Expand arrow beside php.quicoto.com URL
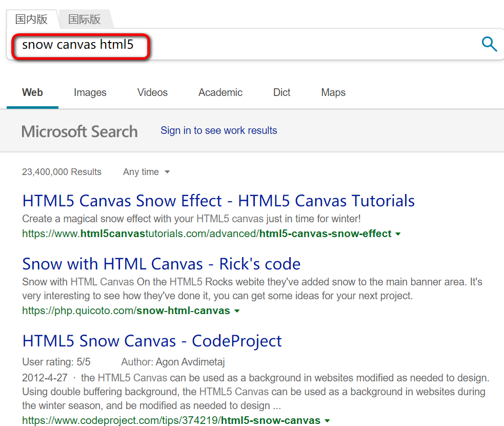The height and width of the screenshot is (426, 504). 237,311
